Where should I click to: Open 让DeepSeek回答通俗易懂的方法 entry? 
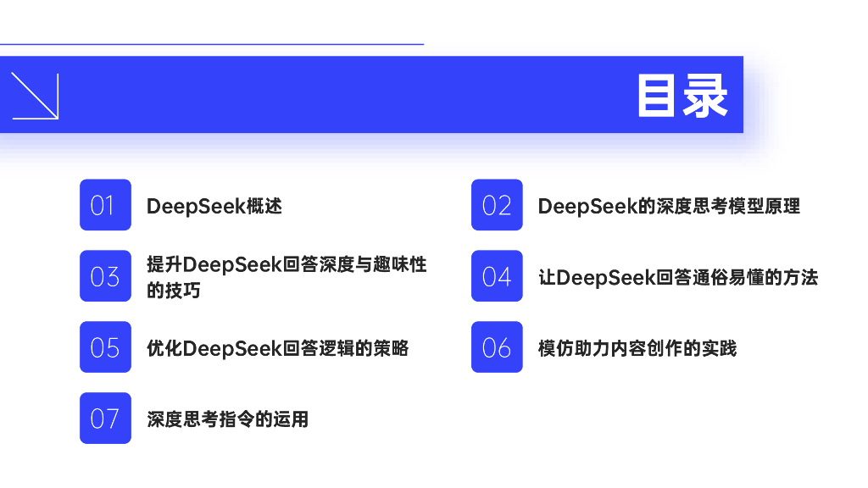(678, 277)
